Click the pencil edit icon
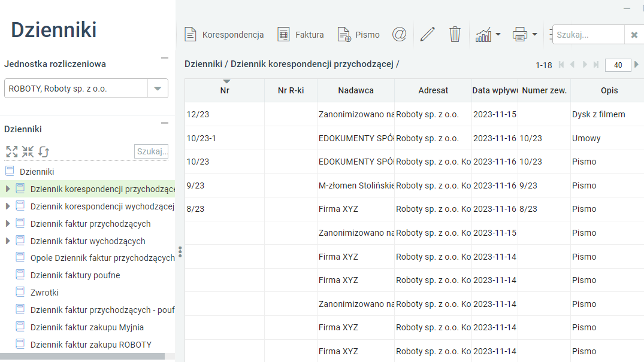Screen dimensions: 644x362 (427, 35)
